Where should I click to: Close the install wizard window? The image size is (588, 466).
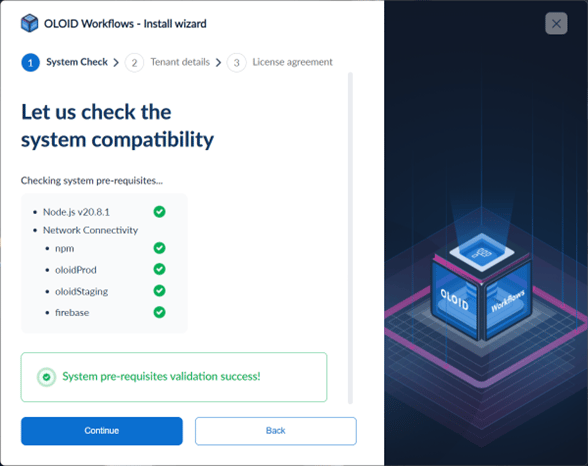(x=556, y=24)
